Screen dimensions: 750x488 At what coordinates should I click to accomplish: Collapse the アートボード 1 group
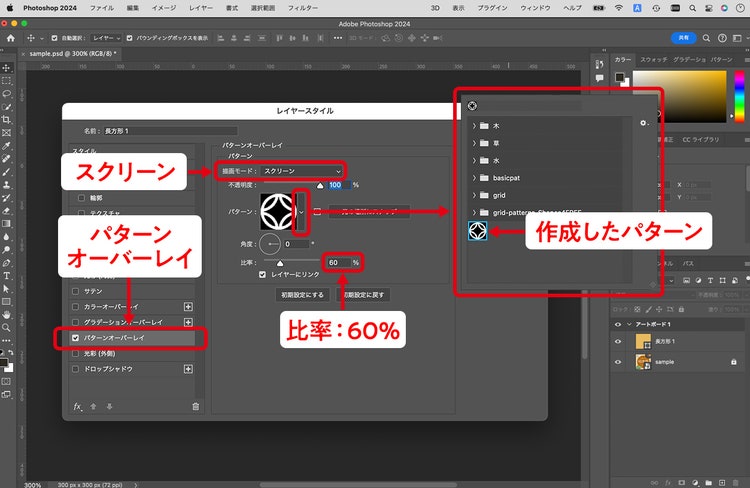point(629,324)
